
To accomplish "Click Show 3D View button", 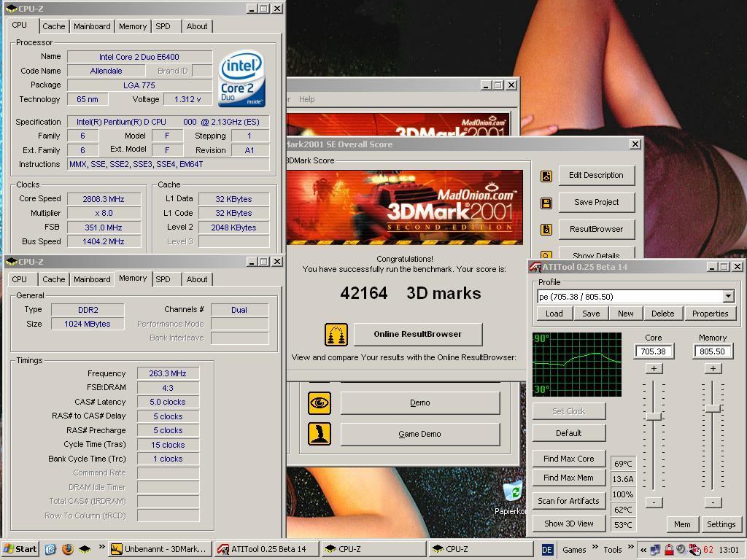I will pos(569,524).
